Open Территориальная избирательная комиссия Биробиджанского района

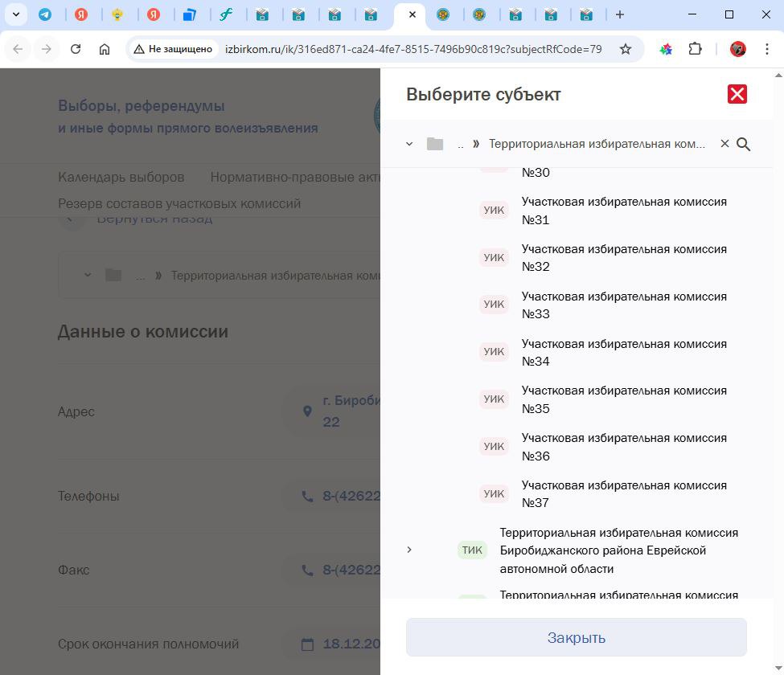coord(619,550)
